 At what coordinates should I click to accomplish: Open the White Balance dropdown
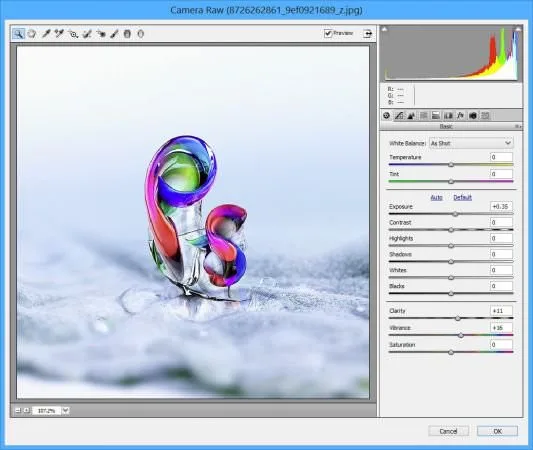pyautogui.click(x=471, y=143)
